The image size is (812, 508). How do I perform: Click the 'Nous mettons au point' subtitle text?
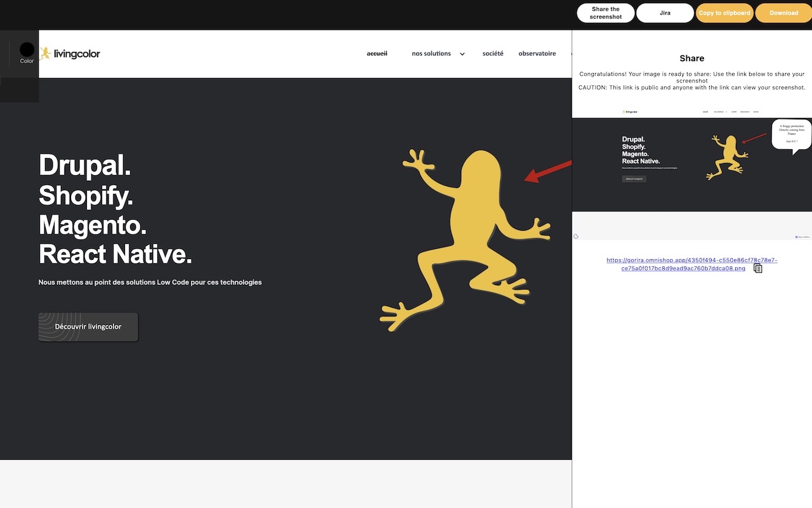coord(150,282)
